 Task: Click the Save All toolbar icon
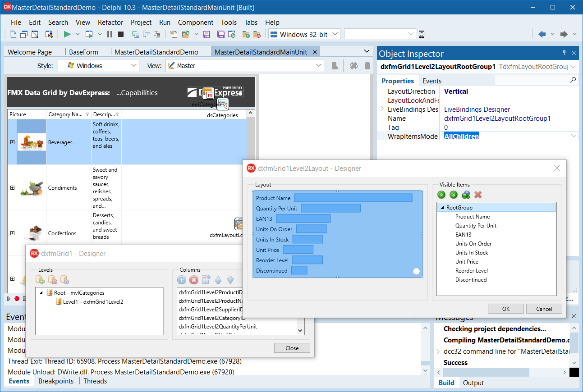pyautogui.click(x=221, y=34)
